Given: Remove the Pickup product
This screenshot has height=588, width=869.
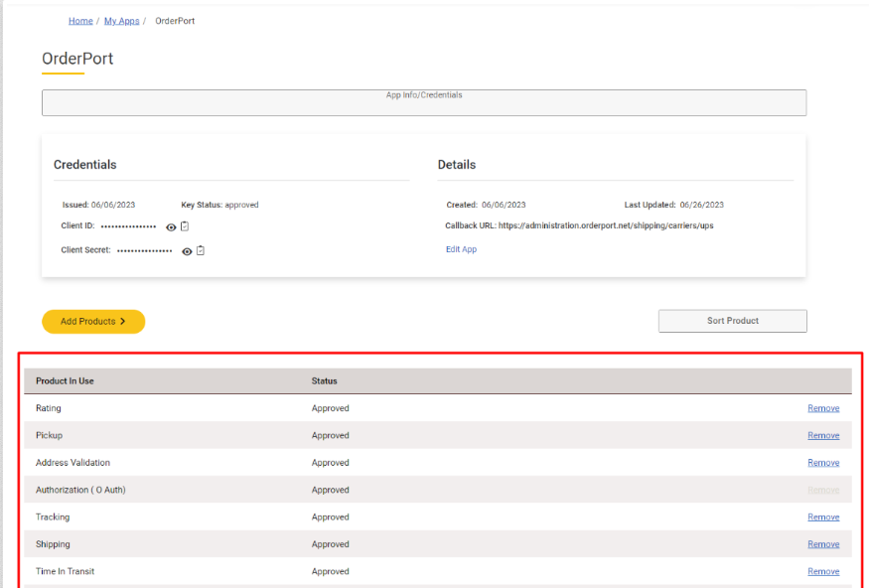Looking at the screenshot, I should [x=823, y=436].
